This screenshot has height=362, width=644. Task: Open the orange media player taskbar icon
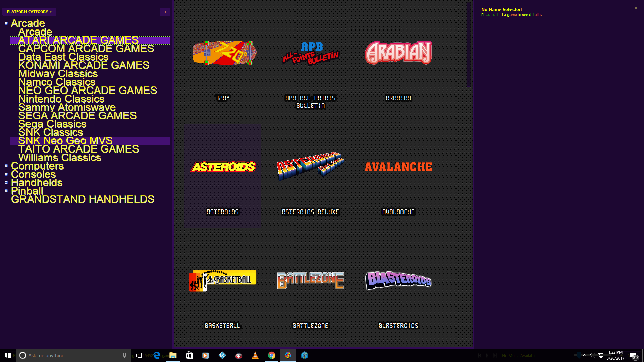206,355
